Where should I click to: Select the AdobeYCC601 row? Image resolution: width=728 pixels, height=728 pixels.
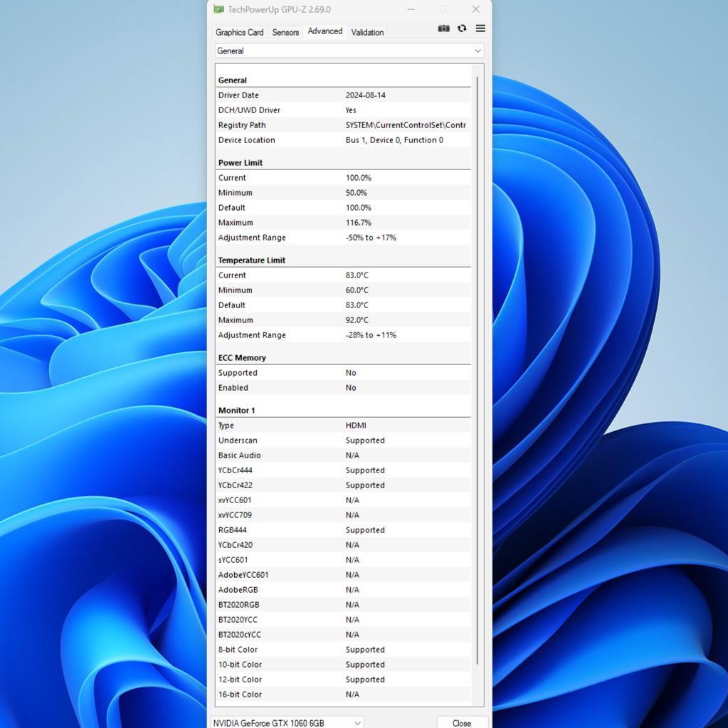344,575
